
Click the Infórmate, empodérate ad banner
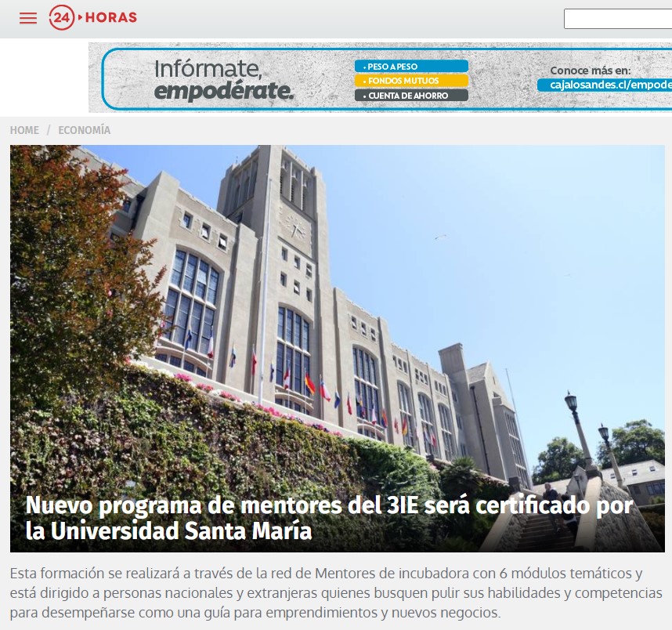tap(380, 78)
